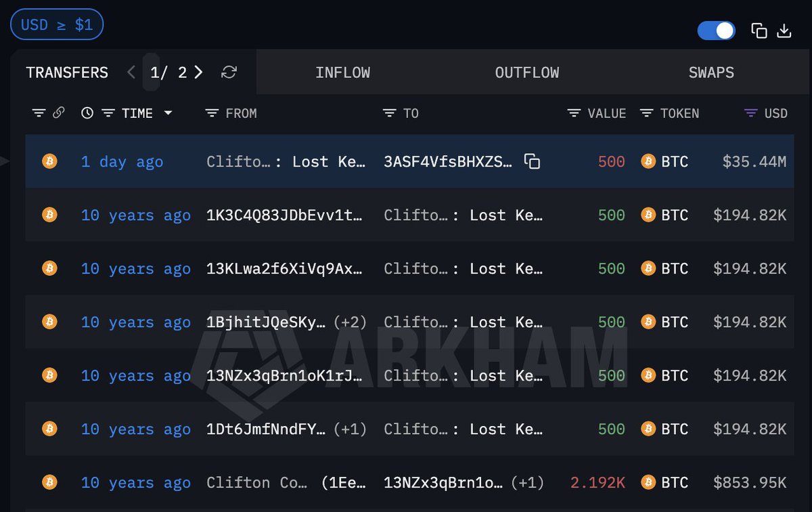
Task: Click Bitcoin chain icon in 1 day ago row
Action: point(49,161)
